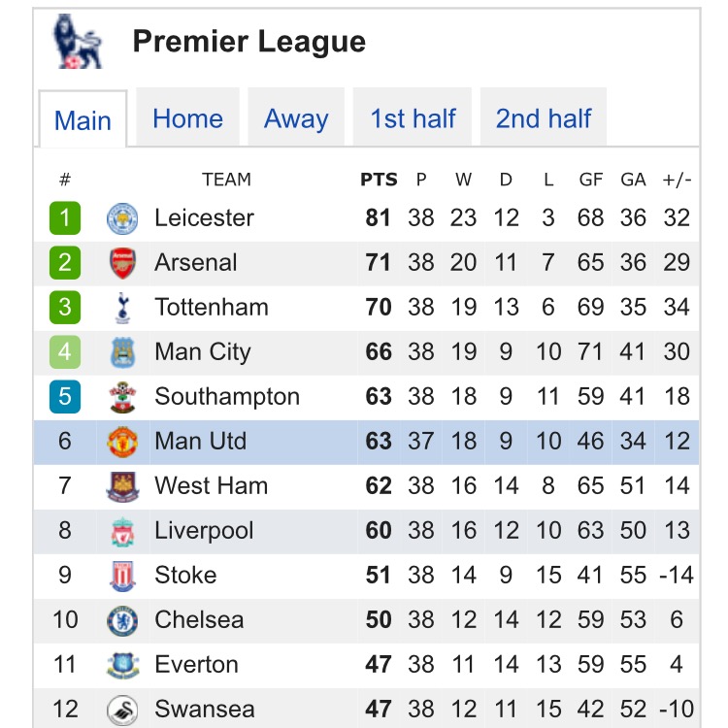Click the Man Utd club crest
This screenshot has width=728, height=728.
122,442
